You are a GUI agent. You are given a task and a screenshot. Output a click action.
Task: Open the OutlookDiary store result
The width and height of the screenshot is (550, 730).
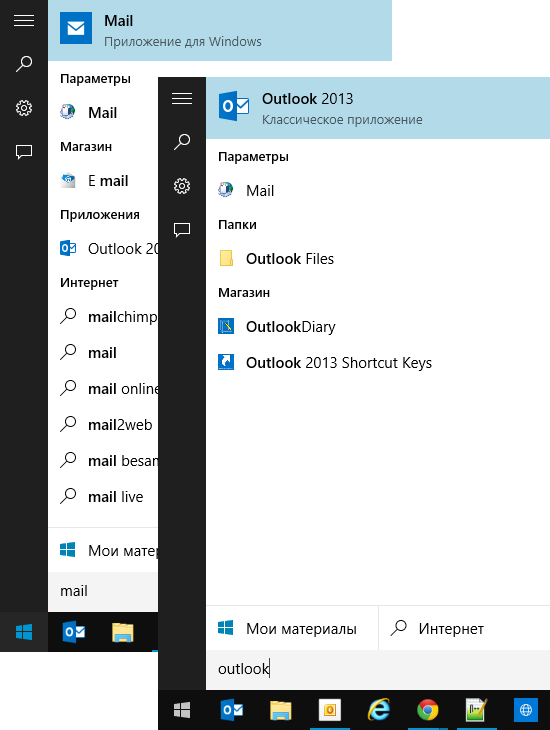(x=378, y=326)
